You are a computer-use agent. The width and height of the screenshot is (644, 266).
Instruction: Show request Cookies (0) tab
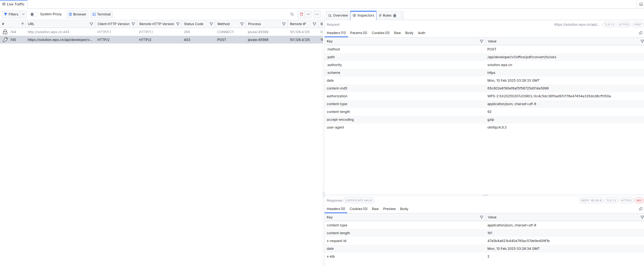point(380,33)
